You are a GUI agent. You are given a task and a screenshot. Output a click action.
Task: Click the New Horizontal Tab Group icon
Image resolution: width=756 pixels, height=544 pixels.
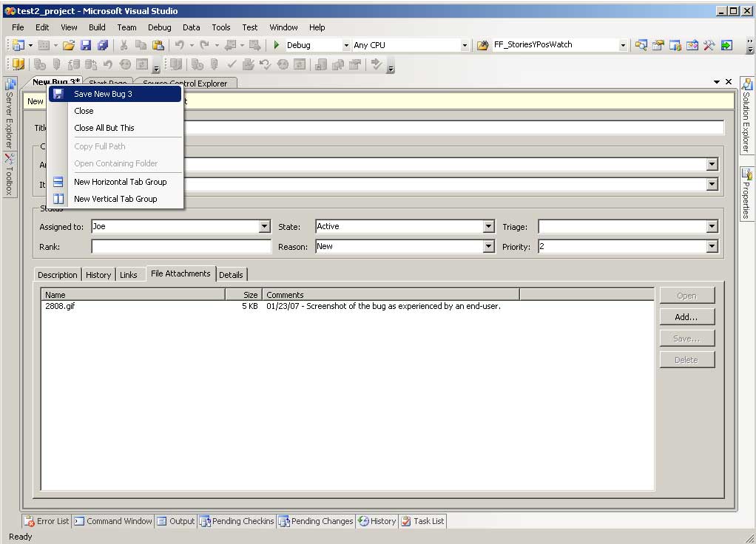click(58, 182)
